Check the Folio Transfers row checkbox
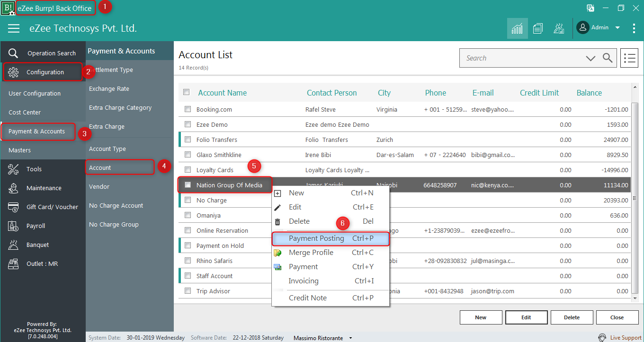The height and width of the screenshot is (342, 644). pos(188,140)
